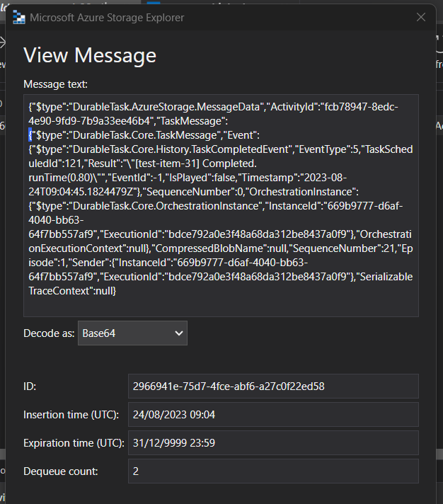Close the View Message dialog
This screenshot has height=504, width=443.
(421, 18)
